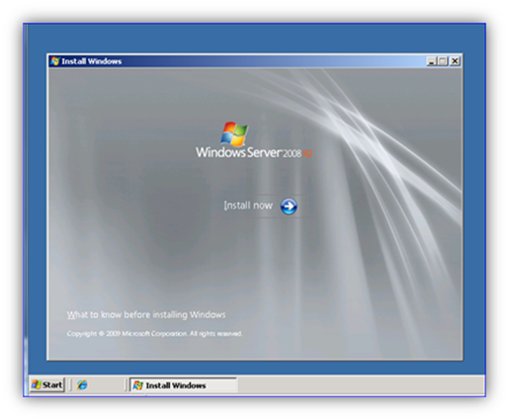509x420 pixels.
Task: Click the maximize button in the title bar
Action: (443, 61)
